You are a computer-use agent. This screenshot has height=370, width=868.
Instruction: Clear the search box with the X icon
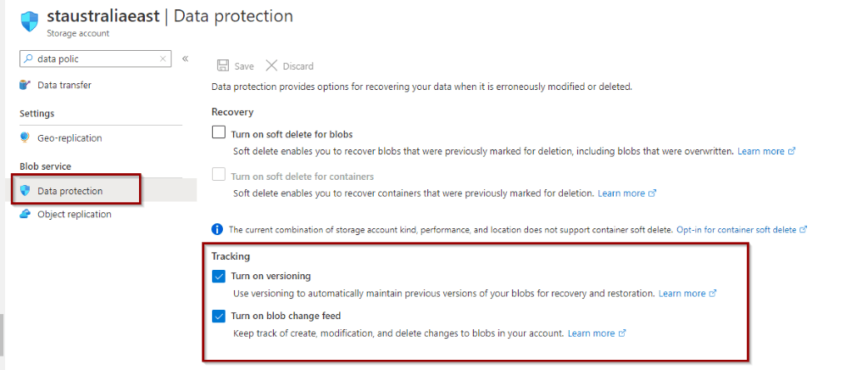click(x=163, y=59)
